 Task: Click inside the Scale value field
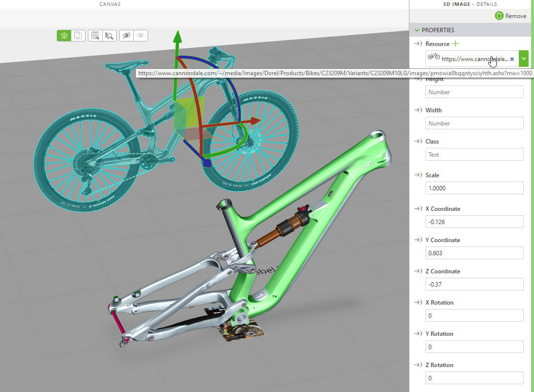(474, 188)
